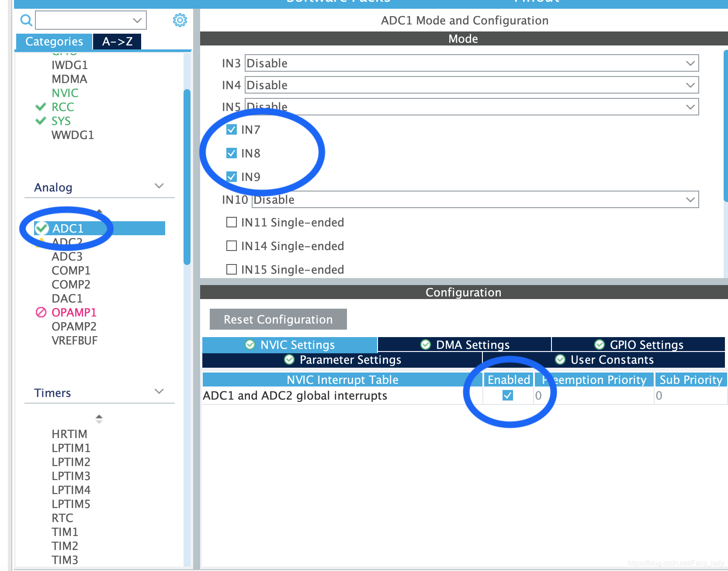Click green checkmark beside RCC

coord(41,107)
